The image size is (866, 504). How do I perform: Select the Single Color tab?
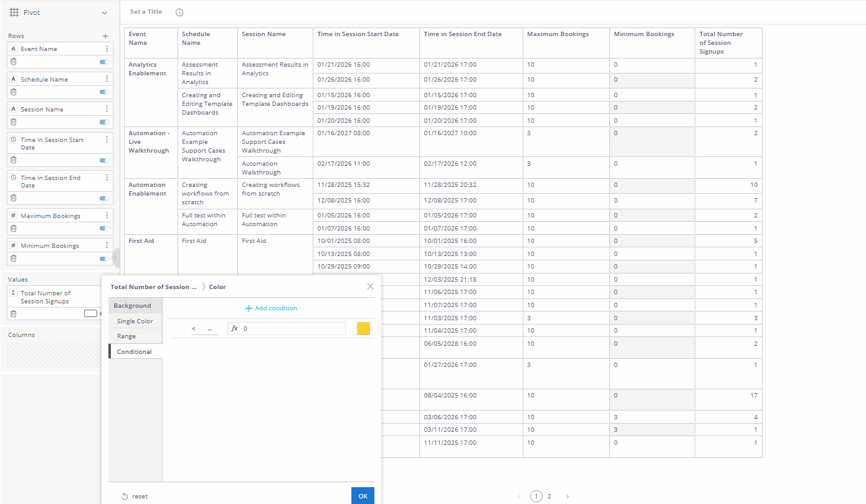point(135,320)
